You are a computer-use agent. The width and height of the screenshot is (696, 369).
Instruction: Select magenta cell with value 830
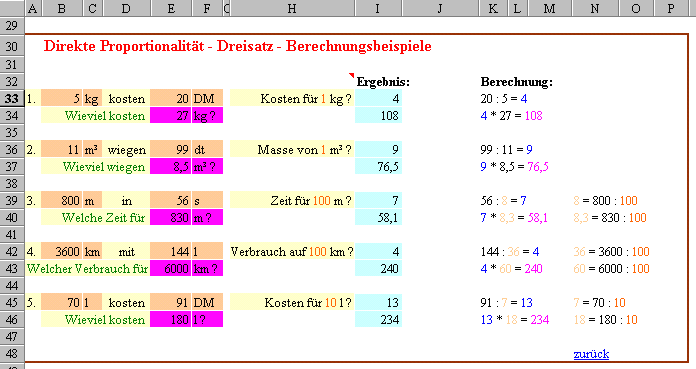click(171, 218)
